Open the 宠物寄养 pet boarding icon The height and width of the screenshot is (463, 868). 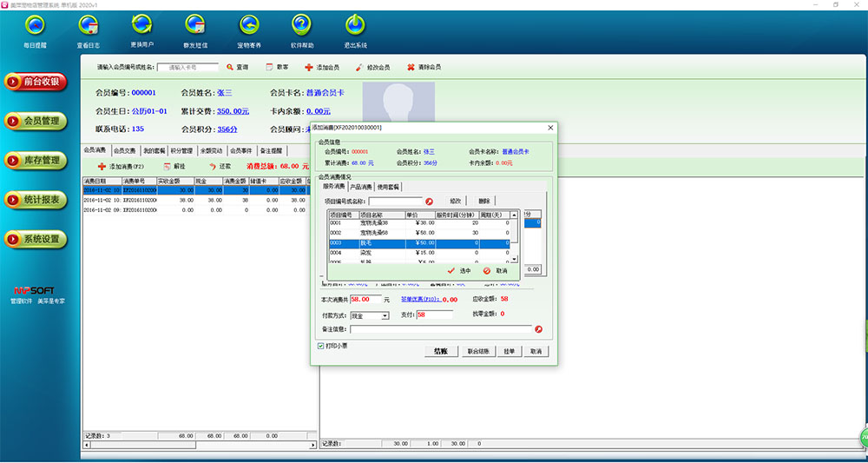pyautogui.click(x=249, y=26)
